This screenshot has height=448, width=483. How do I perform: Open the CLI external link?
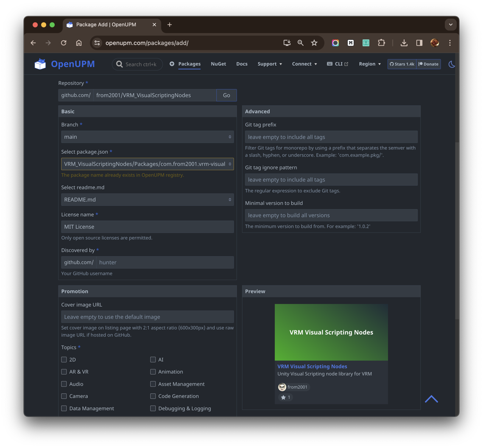(x=338, y=64)
